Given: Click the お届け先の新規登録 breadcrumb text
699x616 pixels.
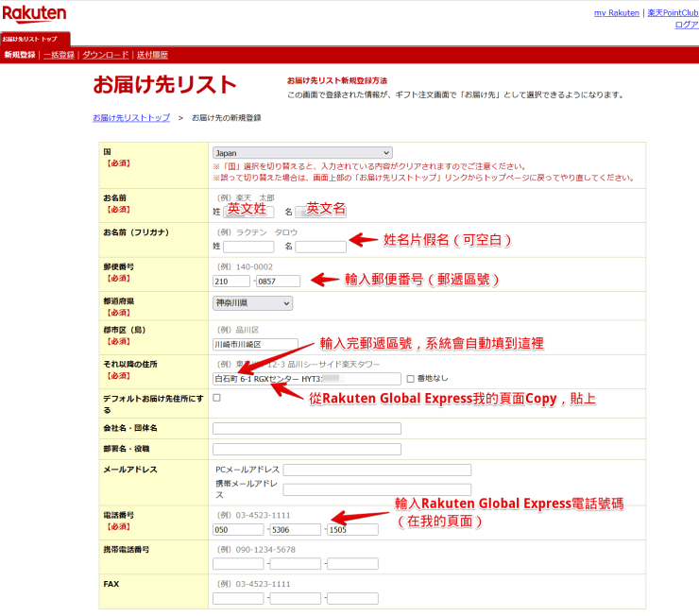Looking at the screenshot, I should (x=227, y=118).
